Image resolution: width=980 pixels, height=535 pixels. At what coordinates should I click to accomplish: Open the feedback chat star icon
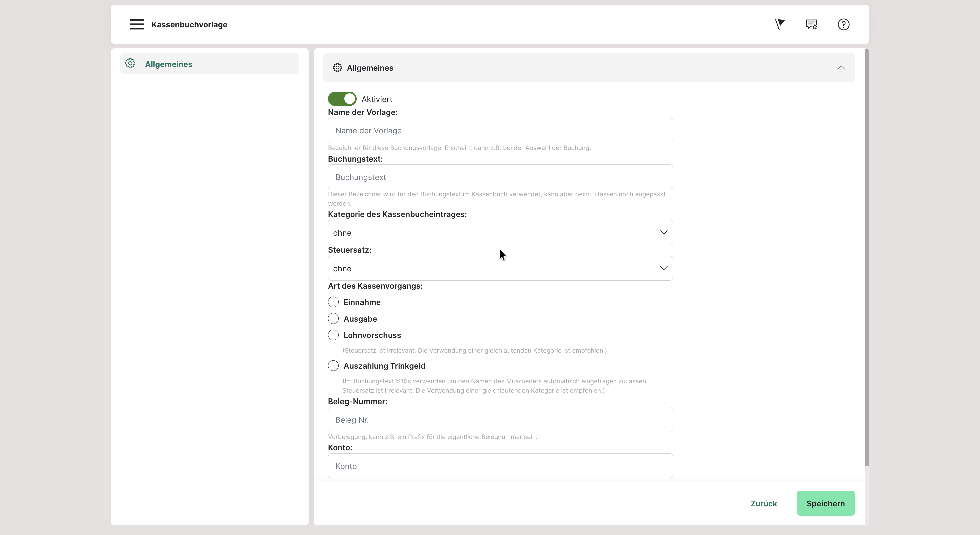pyautogui.click(x=811, y=24)
